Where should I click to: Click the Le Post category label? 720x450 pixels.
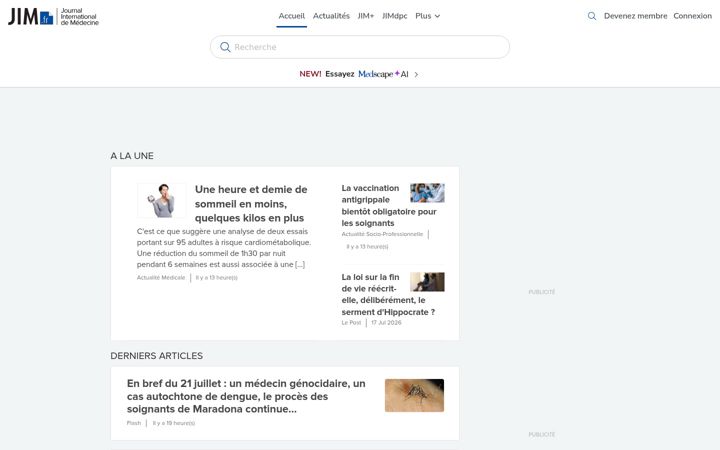[x=351, y=323]
